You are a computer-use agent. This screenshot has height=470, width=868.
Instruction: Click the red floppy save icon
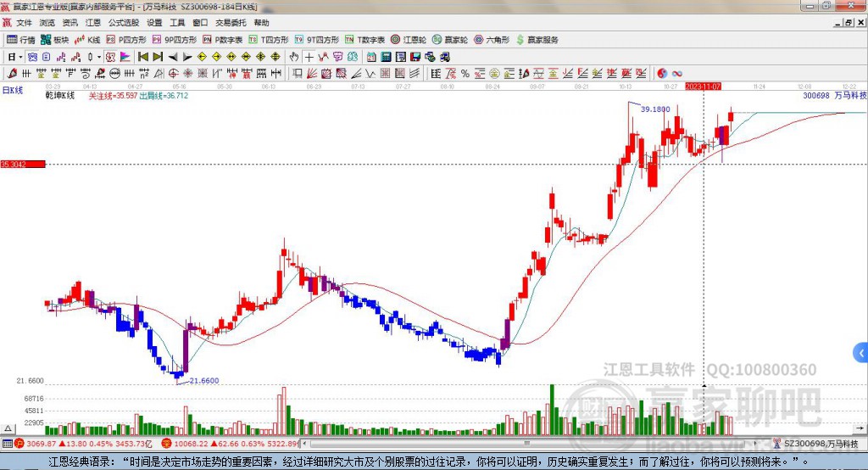(415, 57)
